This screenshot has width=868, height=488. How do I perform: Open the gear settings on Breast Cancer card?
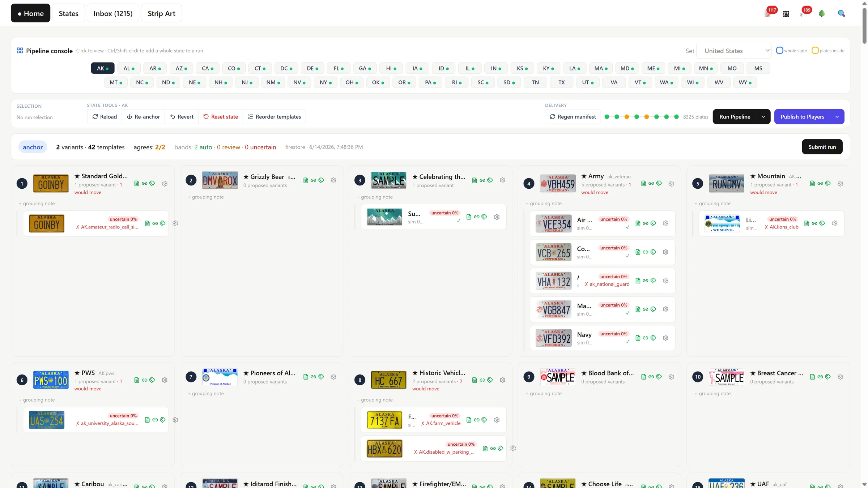coord(840,377)
